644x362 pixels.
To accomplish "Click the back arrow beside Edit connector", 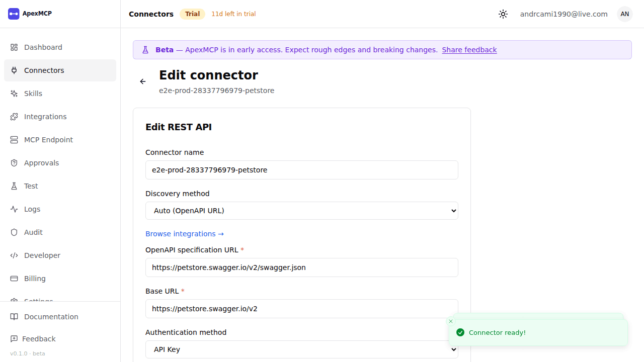I will (x=143, y=81).
